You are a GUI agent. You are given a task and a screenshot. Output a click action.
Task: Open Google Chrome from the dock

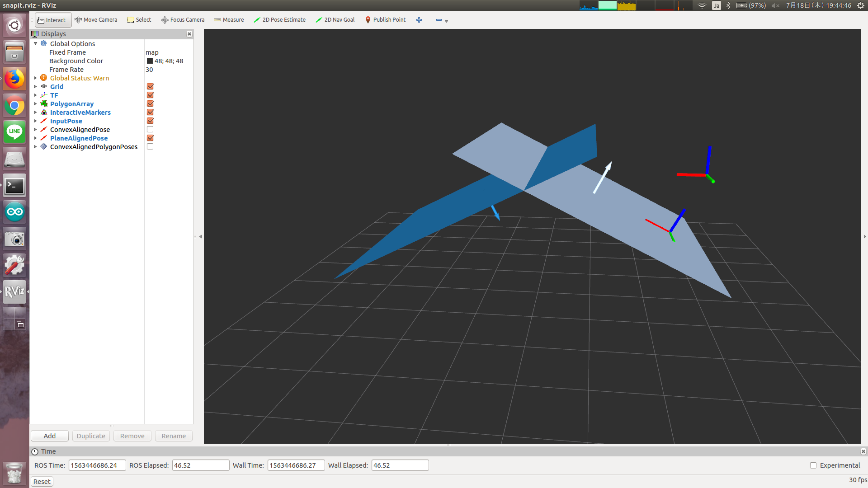[x=14, y=106]
